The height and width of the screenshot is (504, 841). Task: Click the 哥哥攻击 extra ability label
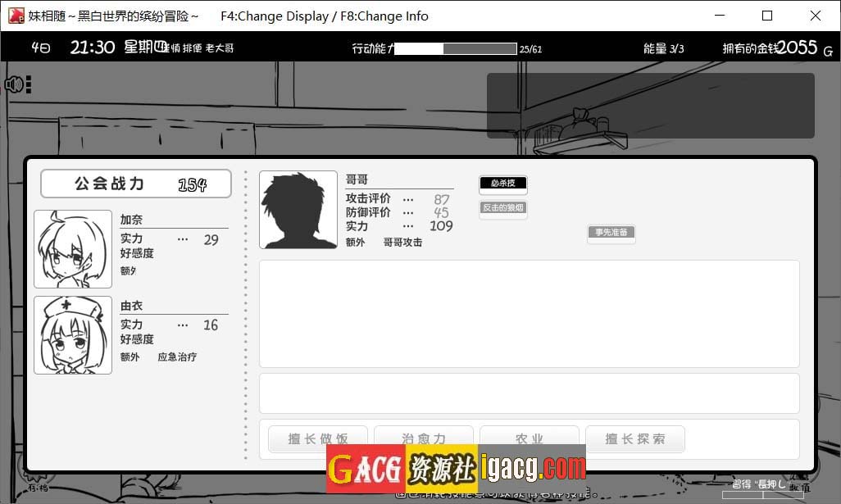402,243
